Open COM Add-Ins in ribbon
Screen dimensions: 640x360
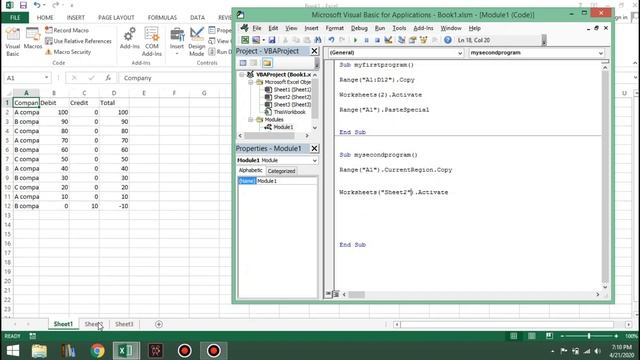151,41
